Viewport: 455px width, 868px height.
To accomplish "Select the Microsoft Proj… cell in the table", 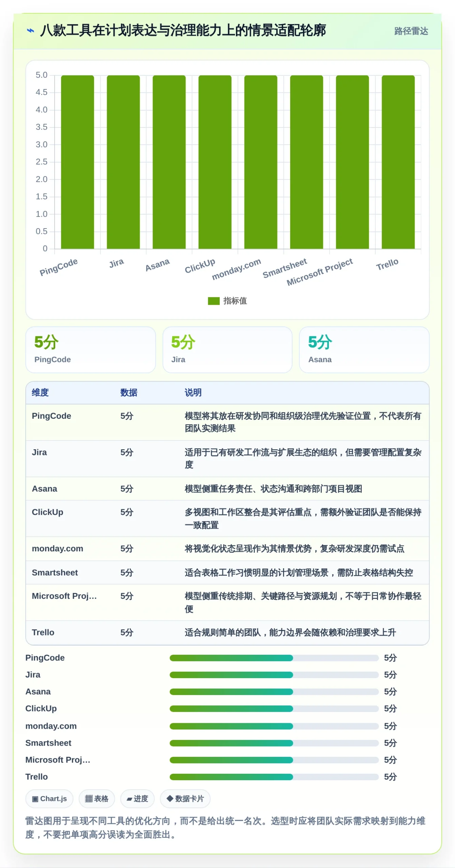I will coord(64,596).
